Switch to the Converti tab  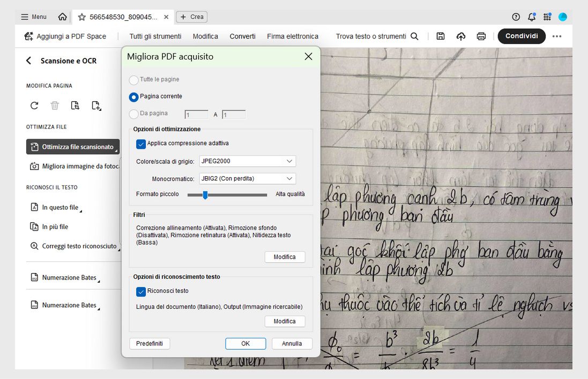[x=242, y=36]
